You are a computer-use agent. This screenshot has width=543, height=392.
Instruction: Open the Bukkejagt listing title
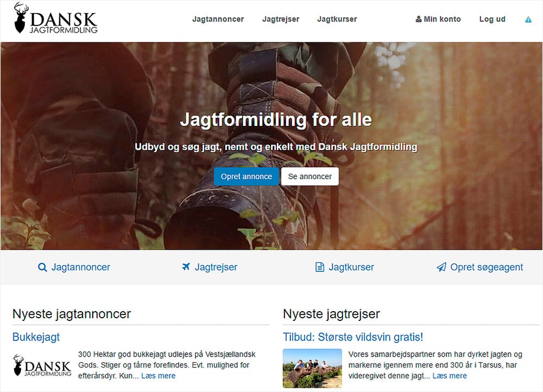coord(36,337)
